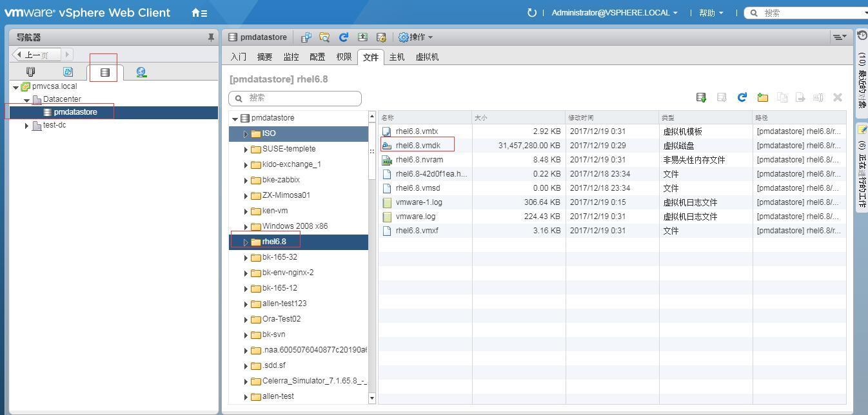The image size is (868, 415).
Task: Click the download from datastore icon
Action: [722, 97]
